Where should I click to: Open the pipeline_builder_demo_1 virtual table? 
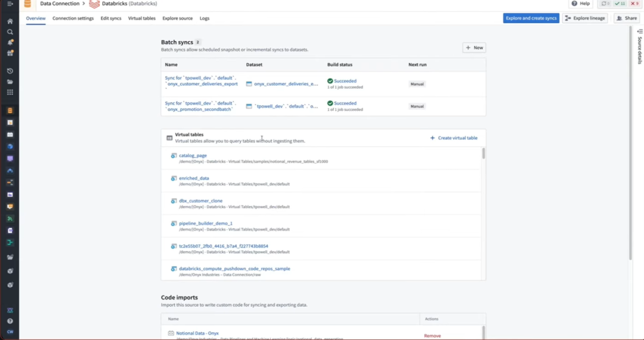[x=205, y=223]
